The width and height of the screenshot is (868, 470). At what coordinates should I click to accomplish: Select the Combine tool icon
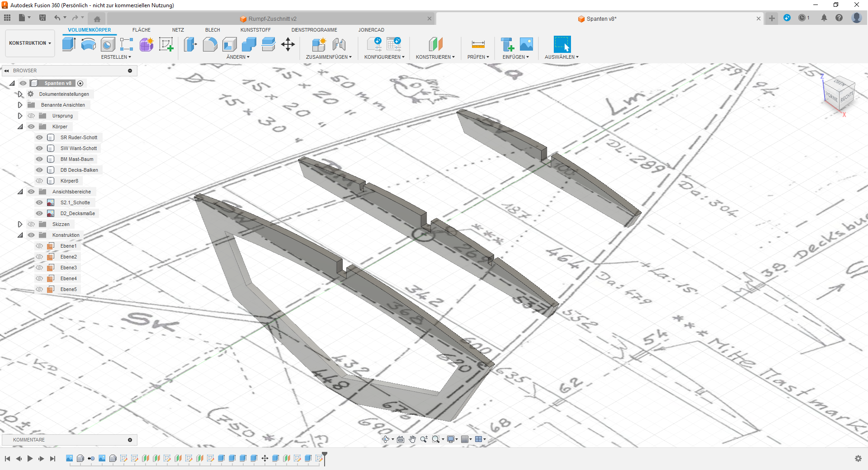(x=249, y=44)
